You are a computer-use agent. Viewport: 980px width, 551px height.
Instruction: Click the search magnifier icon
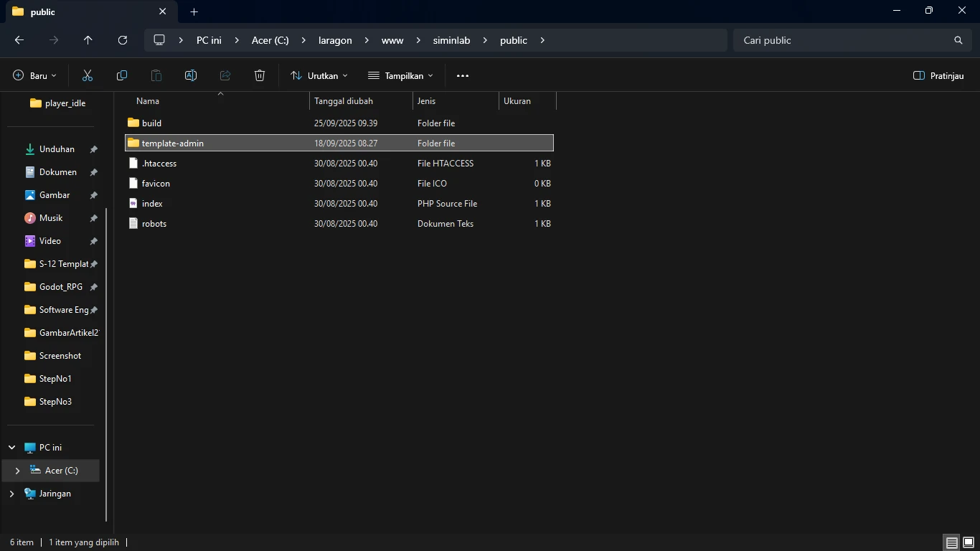[x=958, y=40]
